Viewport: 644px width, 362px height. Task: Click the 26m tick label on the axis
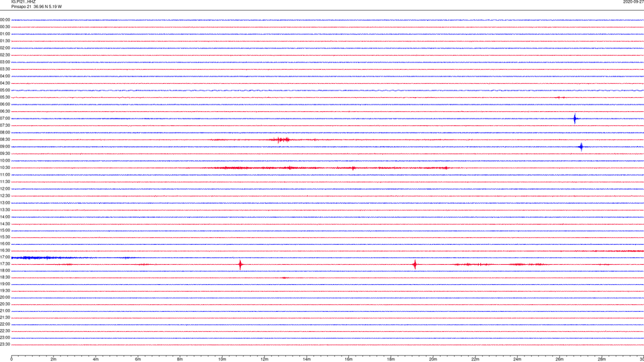click(559, 359)
